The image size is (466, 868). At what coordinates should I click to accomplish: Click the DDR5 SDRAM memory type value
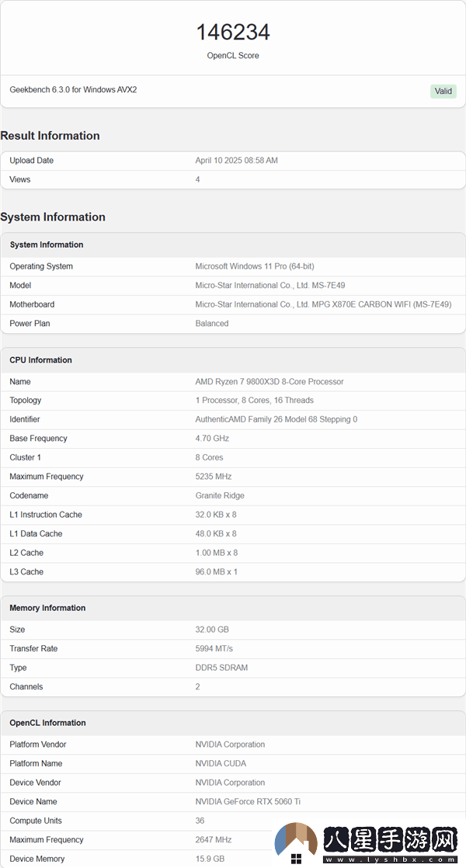point(221,668)
